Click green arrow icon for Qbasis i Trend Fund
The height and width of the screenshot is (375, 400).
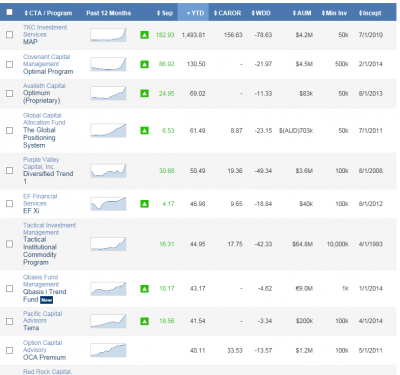(144, 288)
